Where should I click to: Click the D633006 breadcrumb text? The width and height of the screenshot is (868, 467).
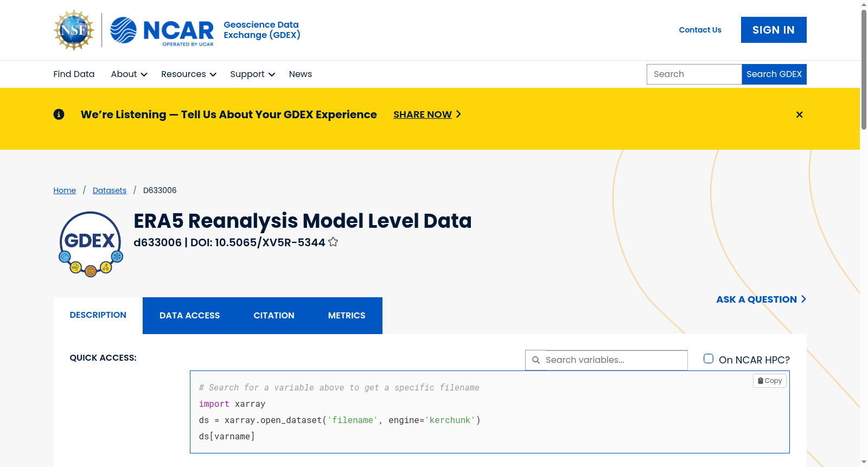pos(159,190)
